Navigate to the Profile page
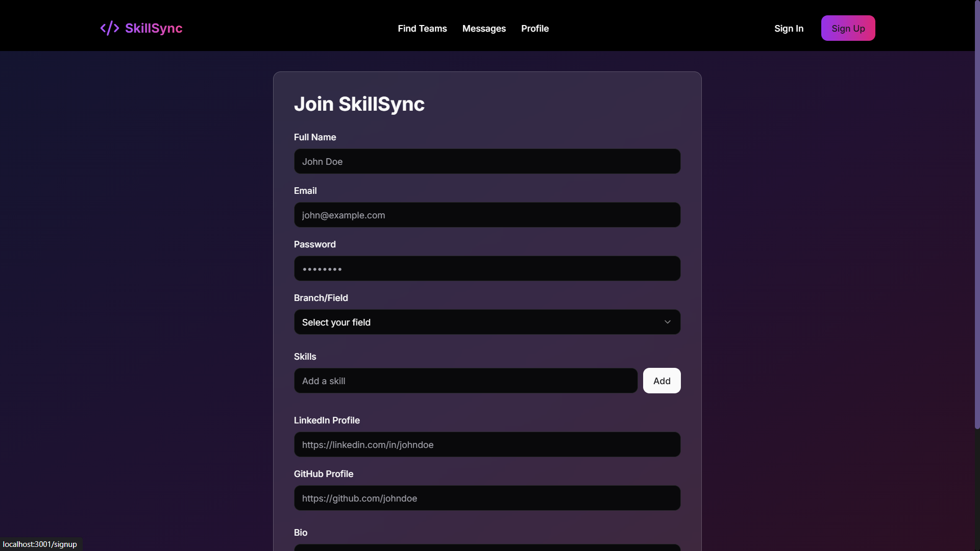980x551 pixels. click(x=534, y=29)
